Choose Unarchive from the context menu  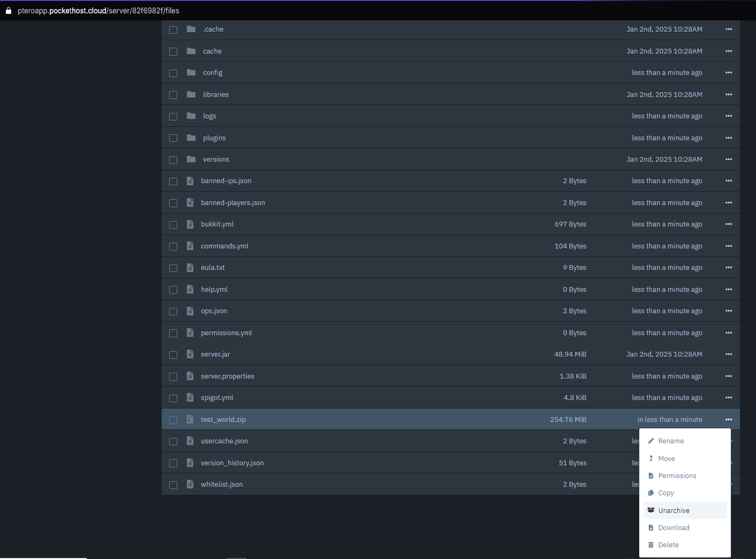click(685, 510)
